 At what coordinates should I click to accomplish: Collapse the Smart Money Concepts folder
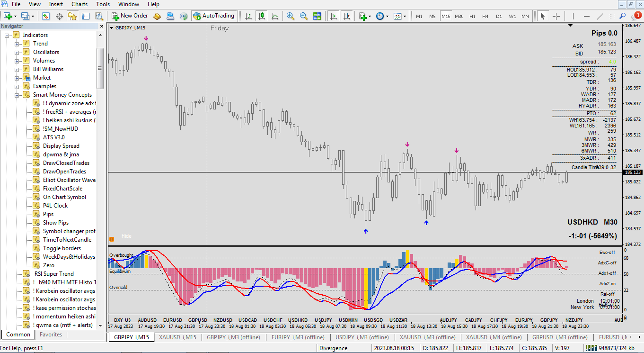[17, 95]
